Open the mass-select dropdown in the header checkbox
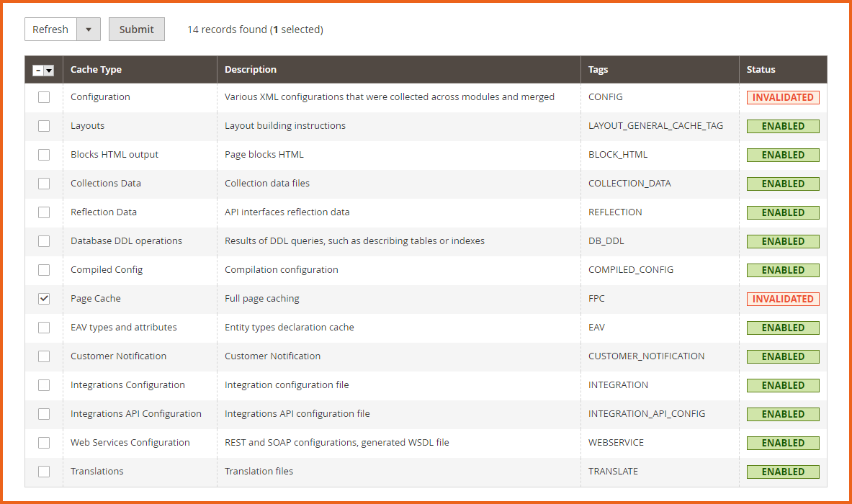The image size is (852, 504). 49,70
